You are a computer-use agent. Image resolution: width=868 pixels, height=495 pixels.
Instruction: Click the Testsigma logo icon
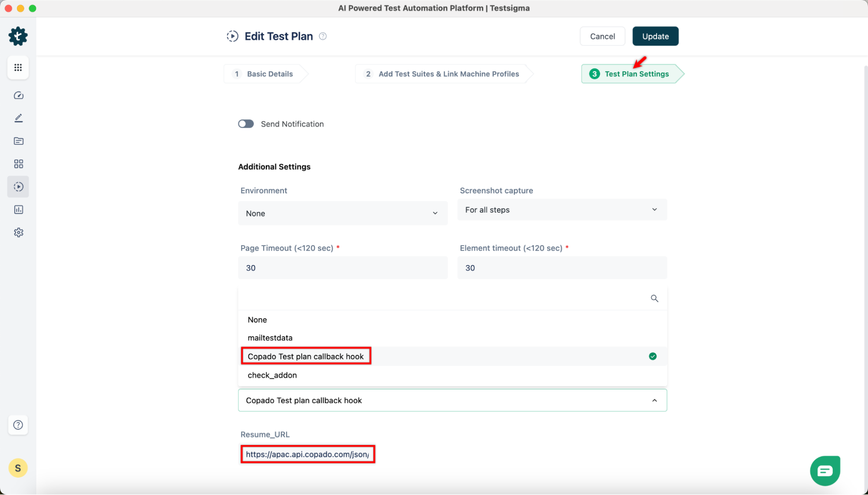[18, 36]
